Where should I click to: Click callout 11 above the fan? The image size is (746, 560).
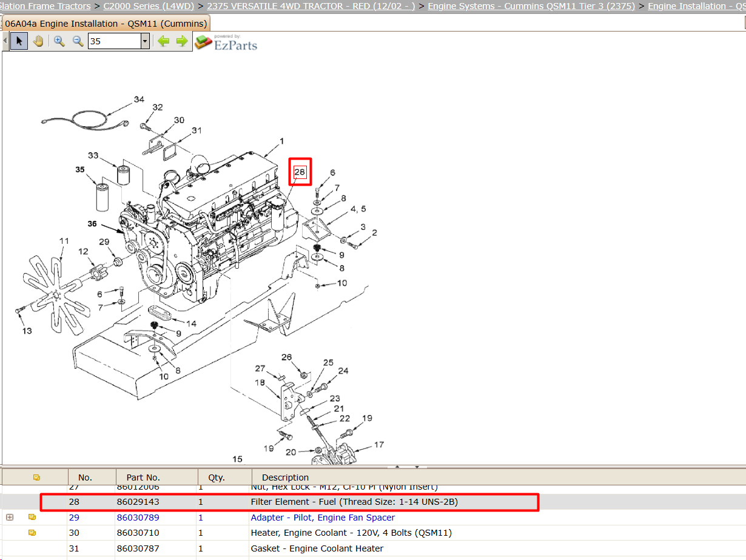pyautogui.click(x=64, y=241)
